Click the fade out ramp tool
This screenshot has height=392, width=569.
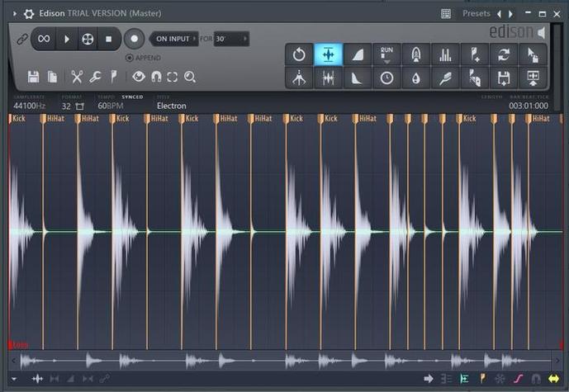358,78
